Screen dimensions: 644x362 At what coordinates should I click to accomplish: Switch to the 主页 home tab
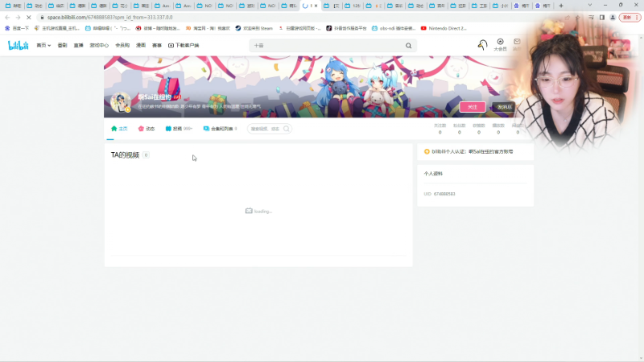point(119,129)
